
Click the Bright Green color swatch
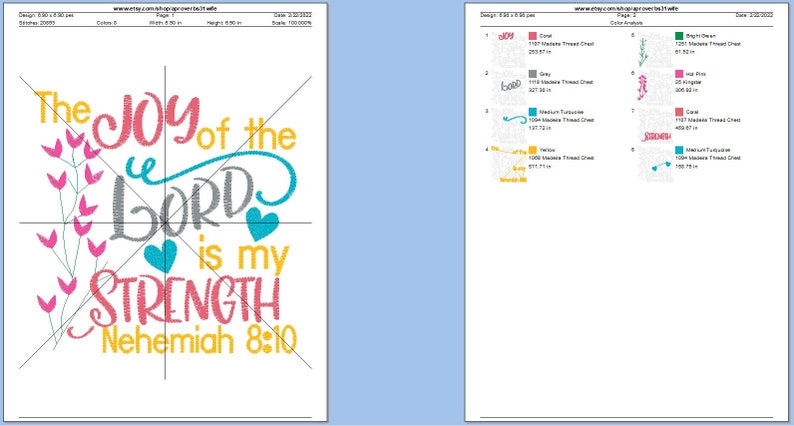tap(679, 36)
